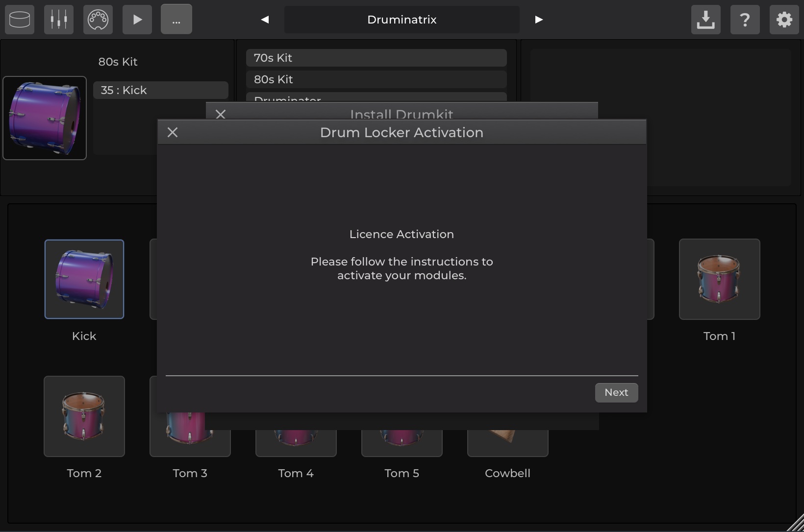Select the Cowbell pad
Image resolution: width=804 pixels, height=532 pixels.
pos(508,443)
